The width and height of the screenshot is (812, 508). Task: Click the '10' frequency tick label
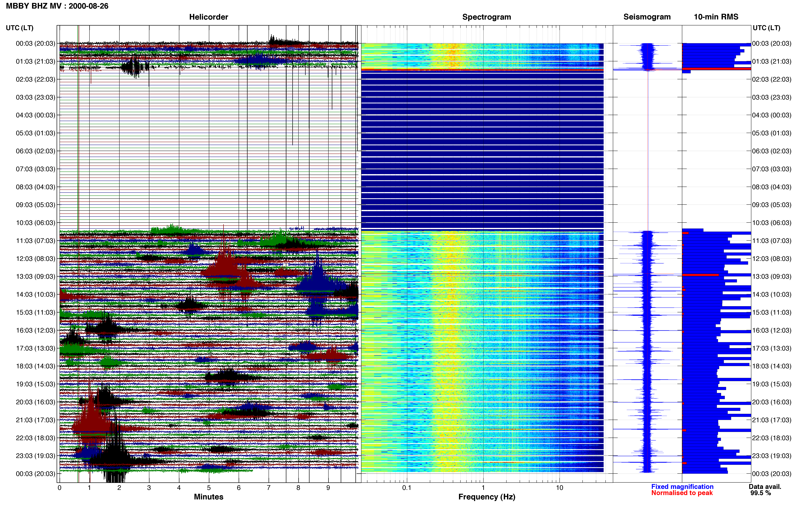point(559,488)
